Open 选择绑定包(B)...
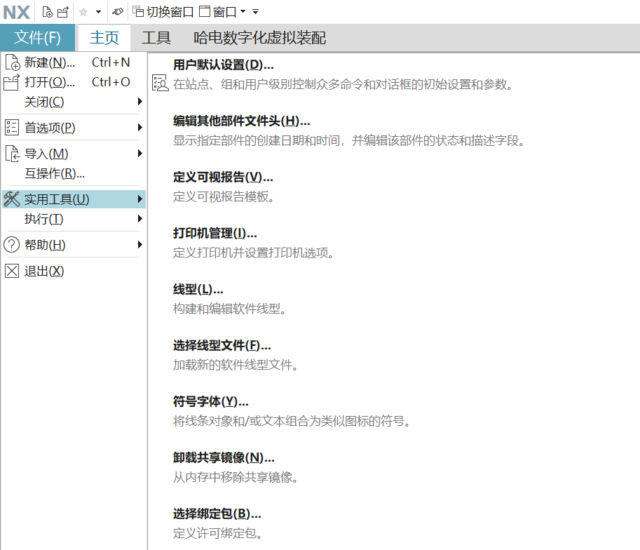This screenshot has height=550, width=640. point(217,514)
